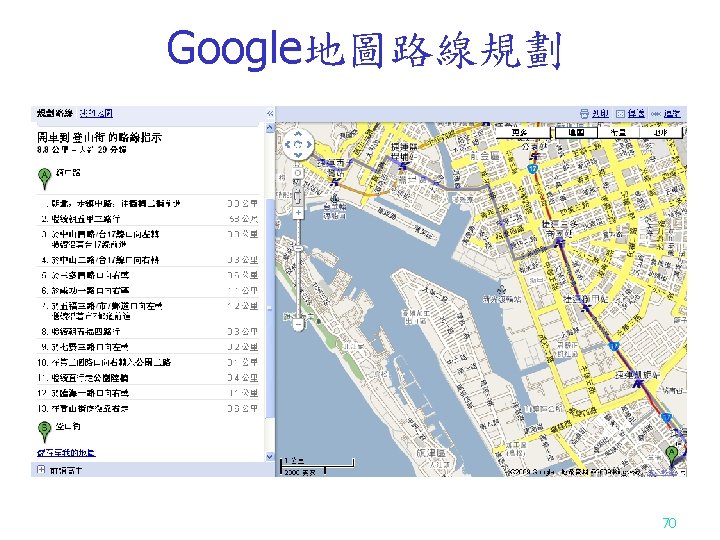Click the green marker B at route end in list

pyautogui.click(x=45, y=432)
